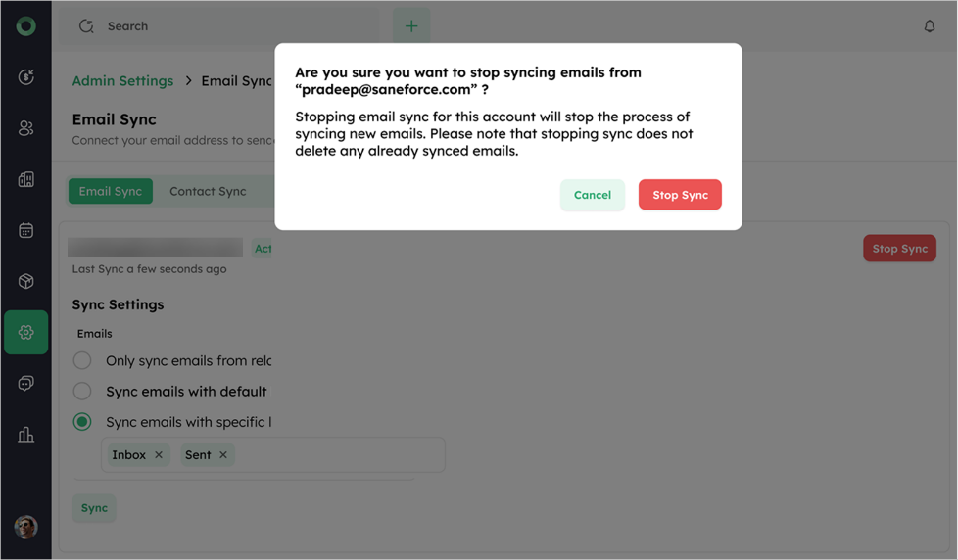Open the contacts people icon in sidebar
Screen dimensions: 958x560
[x=25, y=128]
